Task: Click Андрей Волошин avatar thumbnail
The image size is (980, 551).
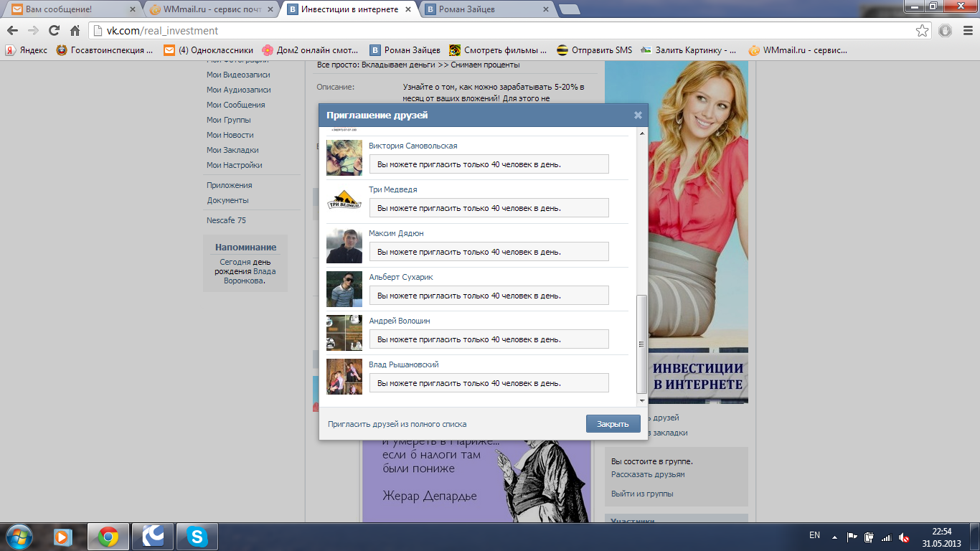Action: click(344, 333)
